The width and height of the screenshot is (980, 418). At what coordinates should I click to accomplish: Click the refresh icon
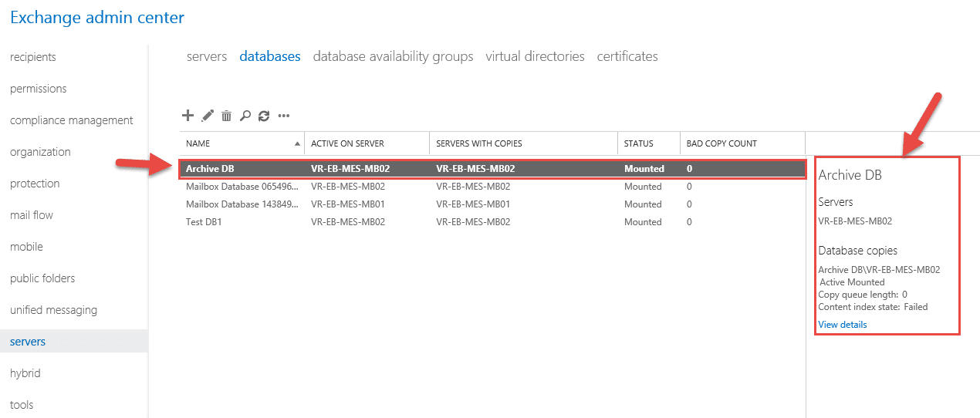click(x=264, y=116)
